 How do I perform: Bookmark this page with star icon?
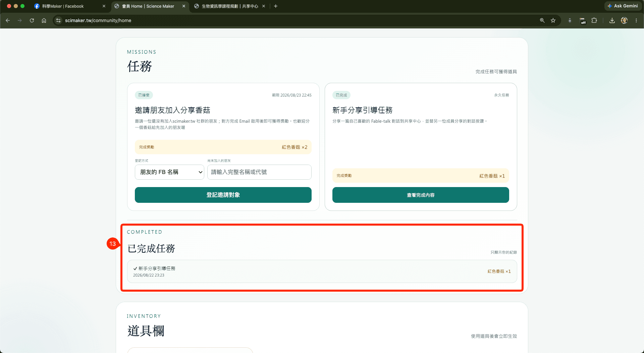[553, 20]
